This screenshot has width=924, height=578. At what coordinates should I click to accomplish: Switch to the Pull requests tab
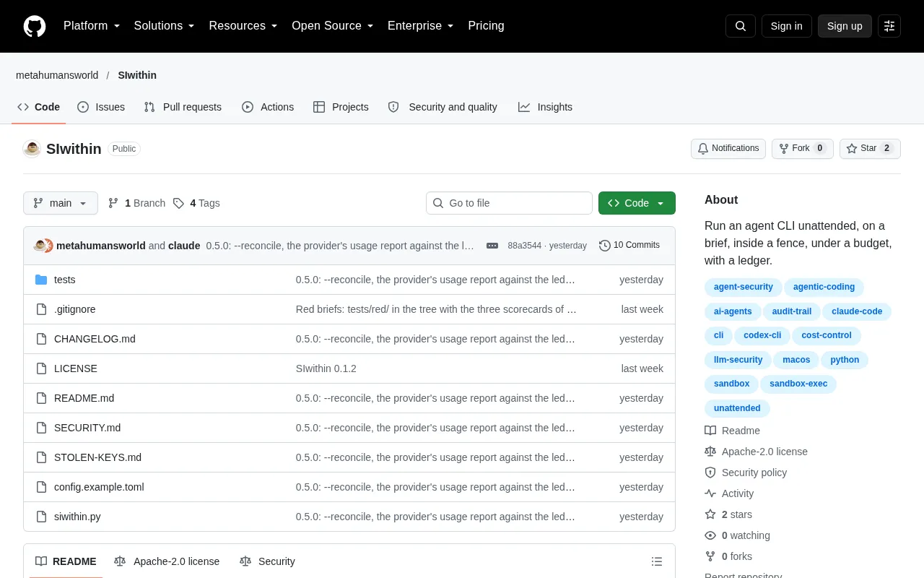click(183, 107)
